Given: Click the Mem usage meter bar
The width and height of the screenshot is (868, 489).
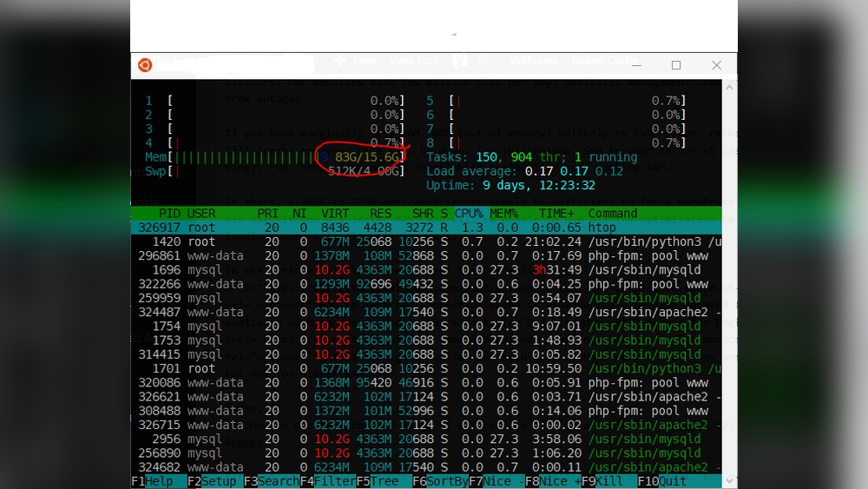Looking at the screenshot, I should point(275,157).
